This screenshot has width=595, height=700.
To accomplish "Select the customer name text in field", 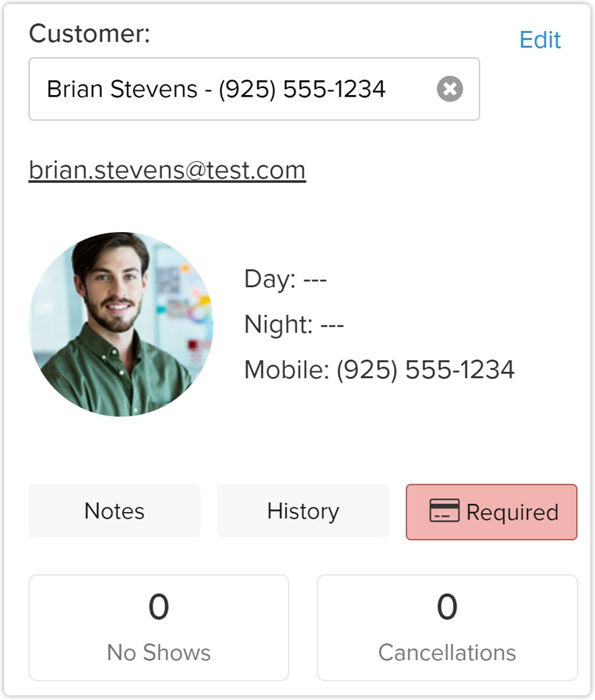I will 123,89.
